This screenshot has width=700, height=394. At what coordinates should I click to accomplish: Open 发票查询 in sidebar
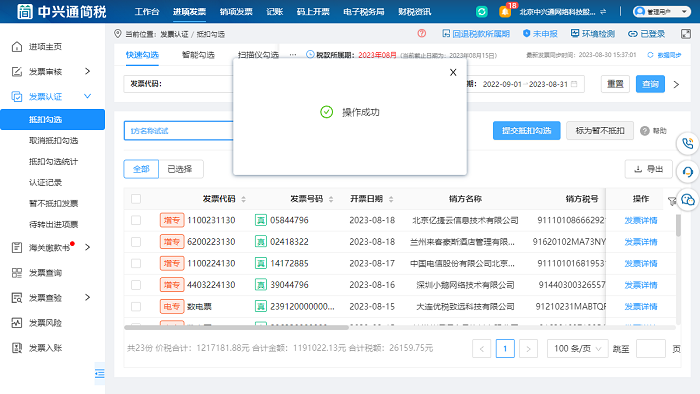45,273
